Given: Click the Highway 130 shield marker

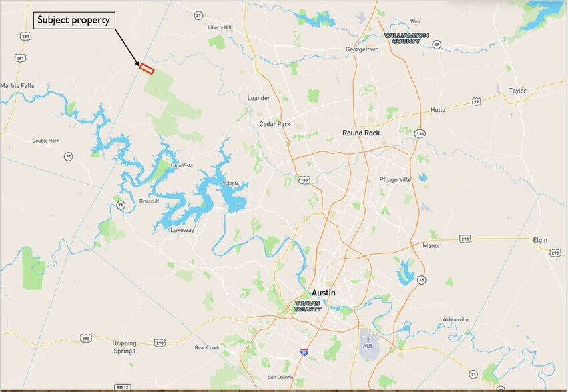Looking at the screenshot, I should click(x=420, y=133).
